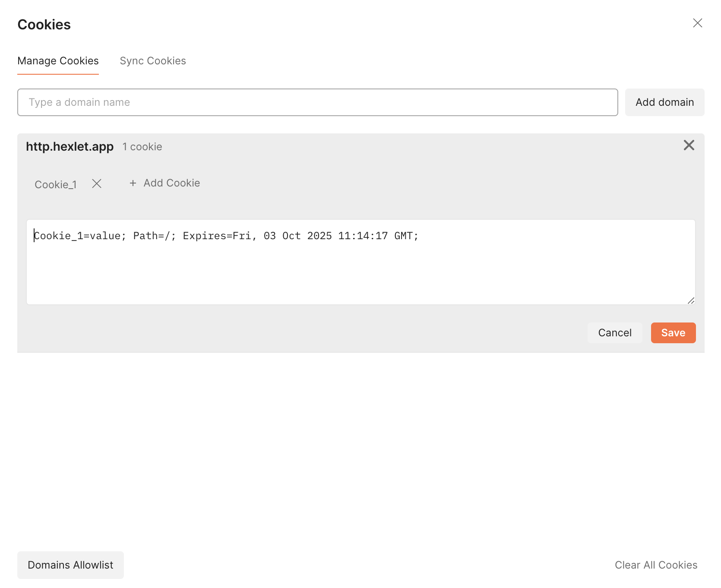721x588 pixels.
Task: Focus the domain name input field
Action: point(317,102)
